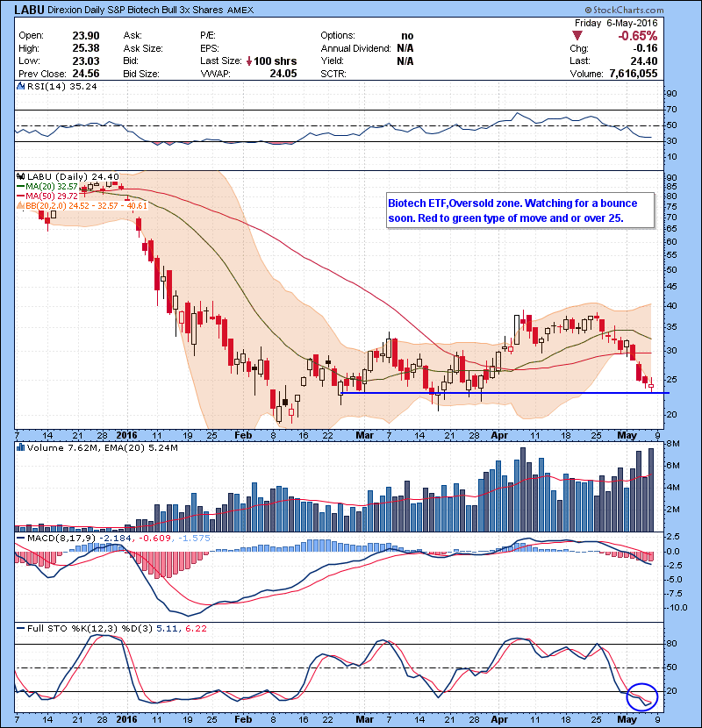Click the 8M label on the volume axis
The height and width of the screenshot is (728, 702).
coord(673,444)
